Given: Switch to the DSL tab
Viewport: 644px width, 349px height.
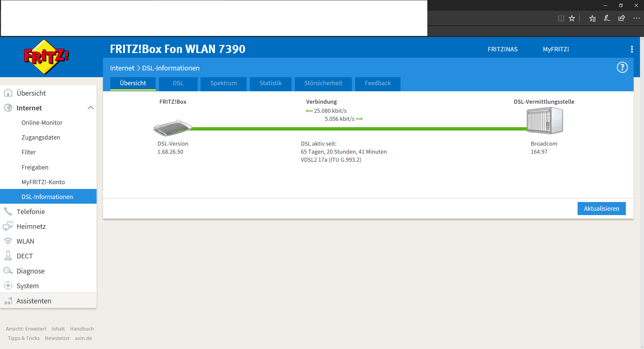Looking at the screenshot, I should click(x=178, y=84).
